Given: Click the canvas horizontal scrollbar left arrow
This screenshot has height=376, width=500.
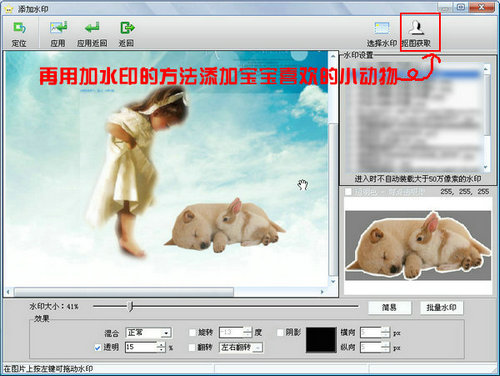Looking at the screenshot, I should pyautogui.click(x=8, y=292).
